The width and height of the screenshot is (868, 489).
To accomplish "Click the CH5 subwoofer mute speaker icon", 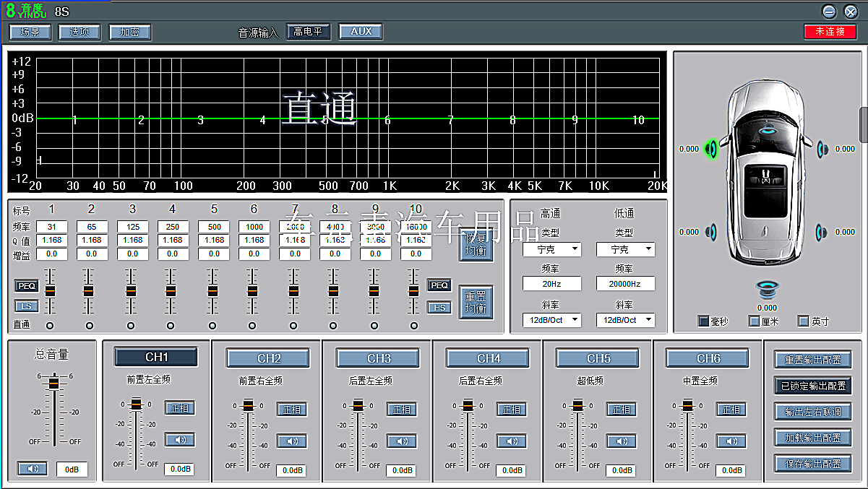I will click(x=621, y=441).
